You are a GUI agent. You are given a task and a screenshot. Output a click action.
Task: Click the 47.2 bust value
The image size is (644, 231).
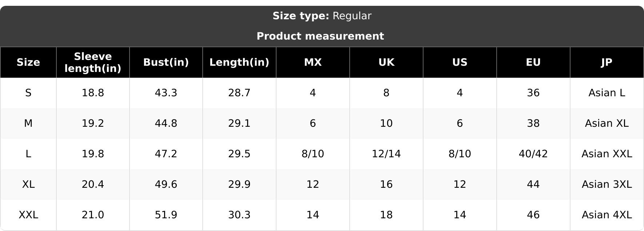(x=166, y=154)
